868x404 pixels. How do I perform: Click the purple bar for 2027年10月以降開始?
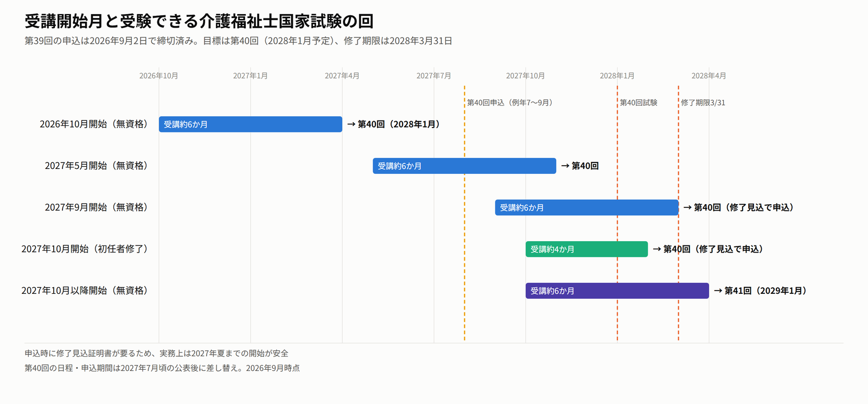617,291
